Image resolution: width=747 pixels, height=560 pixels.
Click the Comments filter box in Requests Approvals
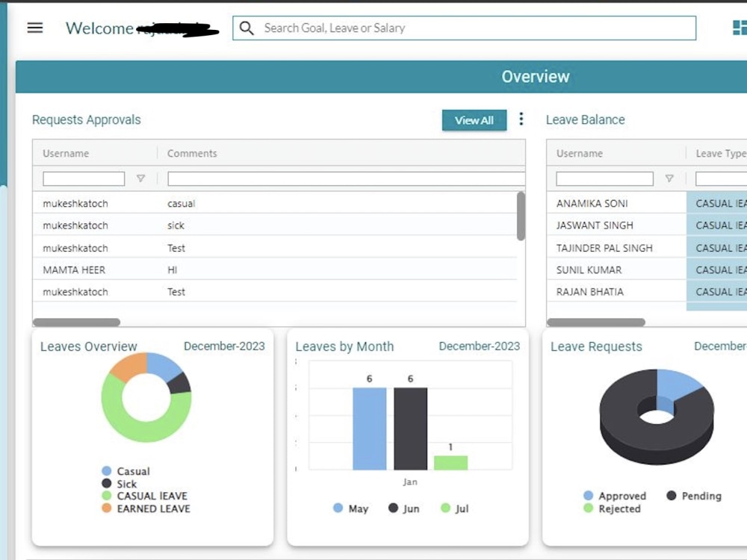point(347,178)
